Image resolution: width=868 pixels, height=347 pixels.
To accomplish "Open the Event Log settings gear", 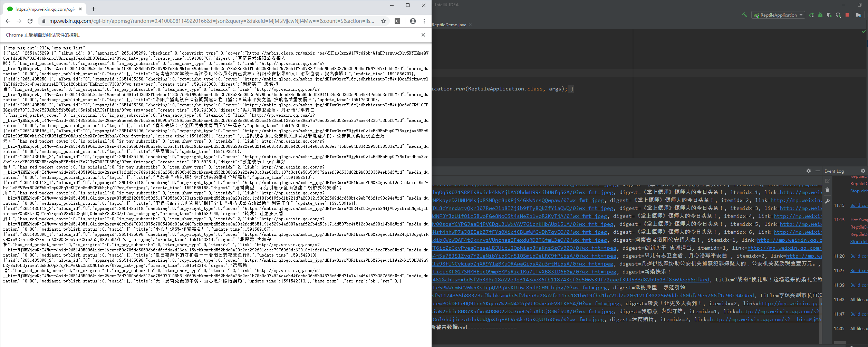I will point(863,171).
